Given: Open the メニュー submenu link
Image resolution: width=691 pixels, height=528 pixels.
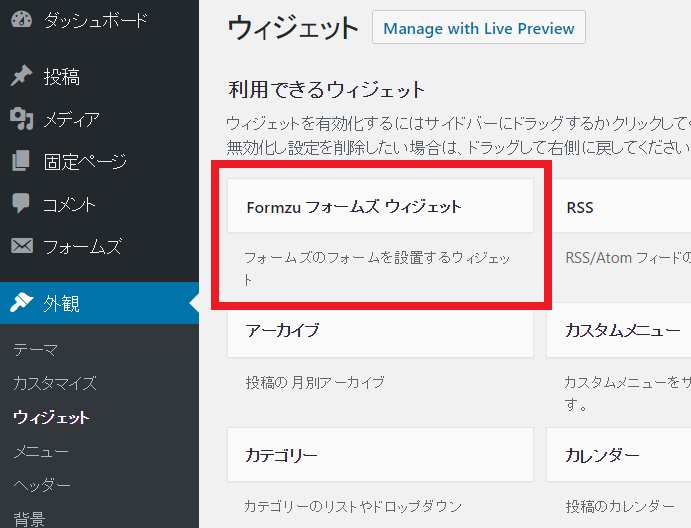Looking at the screenshot, I should coord(41,451).
